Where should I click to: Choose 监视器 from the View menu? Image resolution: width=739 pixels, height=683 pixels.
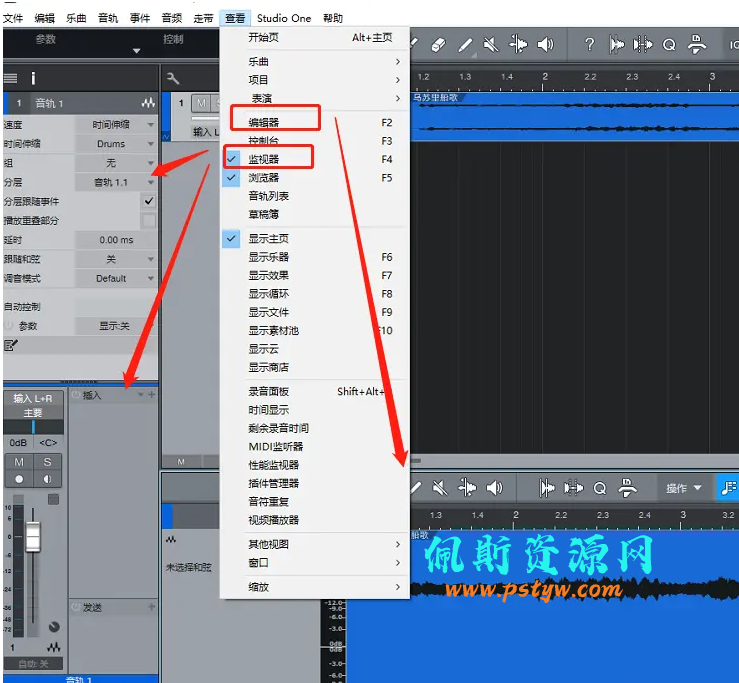(x=314, y=159)
